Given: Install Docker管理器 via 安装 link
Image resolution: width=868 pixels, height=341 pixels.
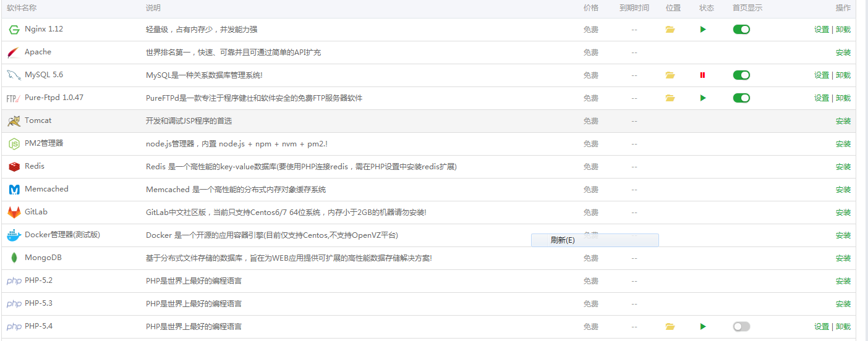Looking at the screenshot, I should click(x=843, y=235).
